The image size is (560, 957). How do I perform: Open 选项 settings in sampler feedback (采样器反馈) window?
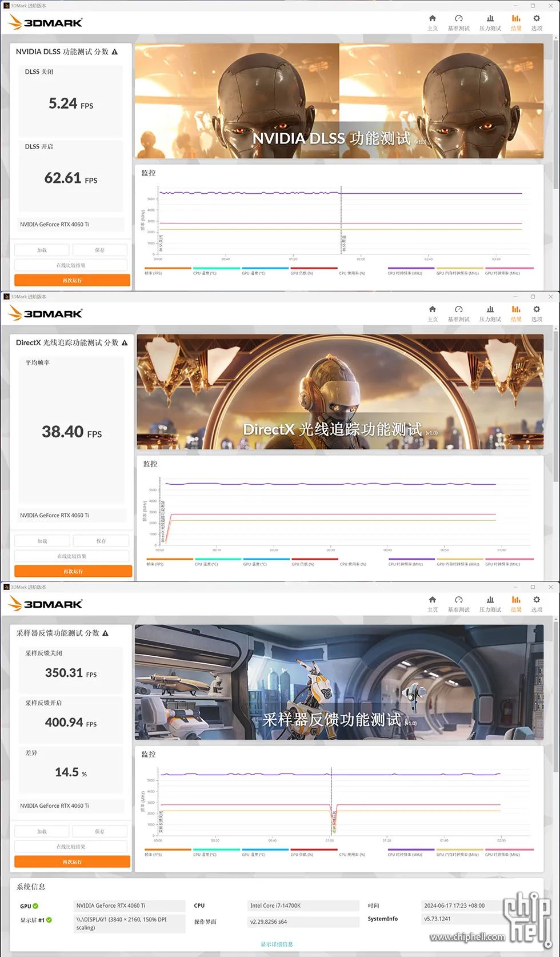[x=537, y=604]
